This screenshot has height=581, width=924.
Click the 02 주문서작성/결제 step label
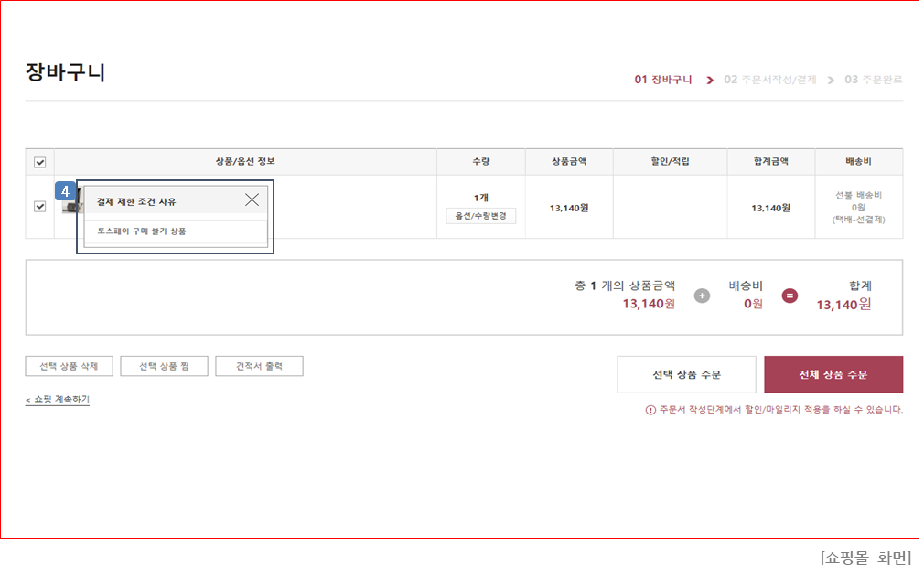(770, 80)
